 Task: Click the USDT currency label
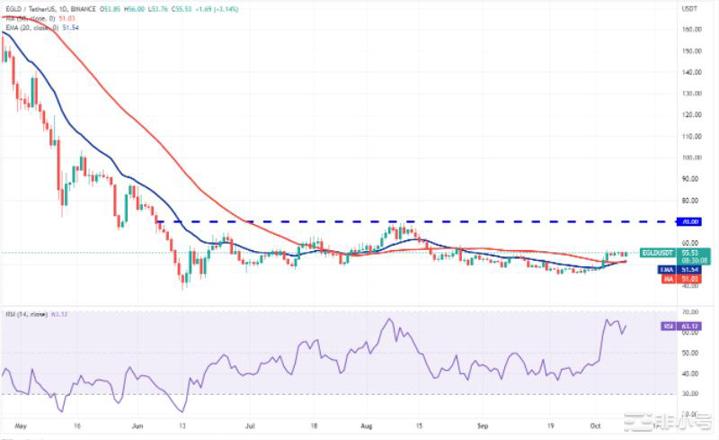coord(688,8)
